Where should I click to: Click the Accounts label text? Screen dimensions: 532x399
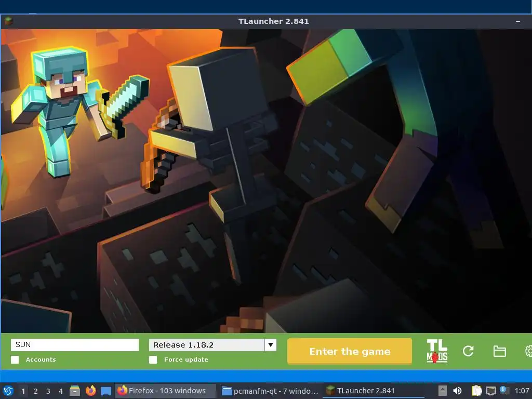coord(41,360)
